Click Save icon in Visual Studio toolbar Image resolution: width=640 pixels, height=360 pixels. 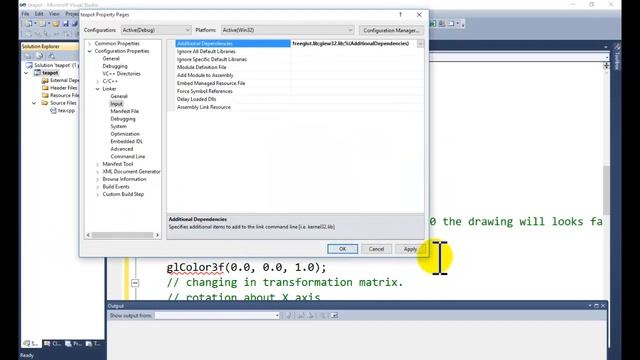point(65,24)
